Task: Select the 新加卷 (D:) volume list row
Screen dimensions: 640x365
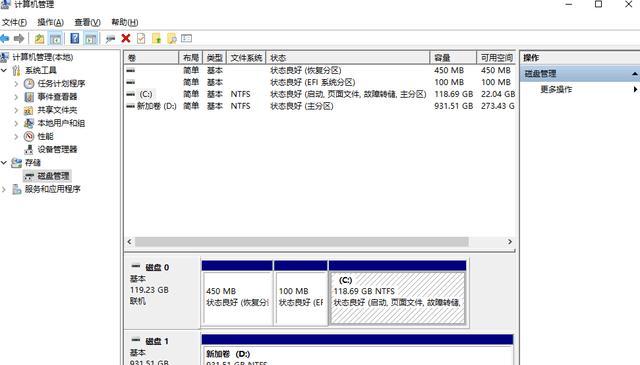Action: coord(320,106)
